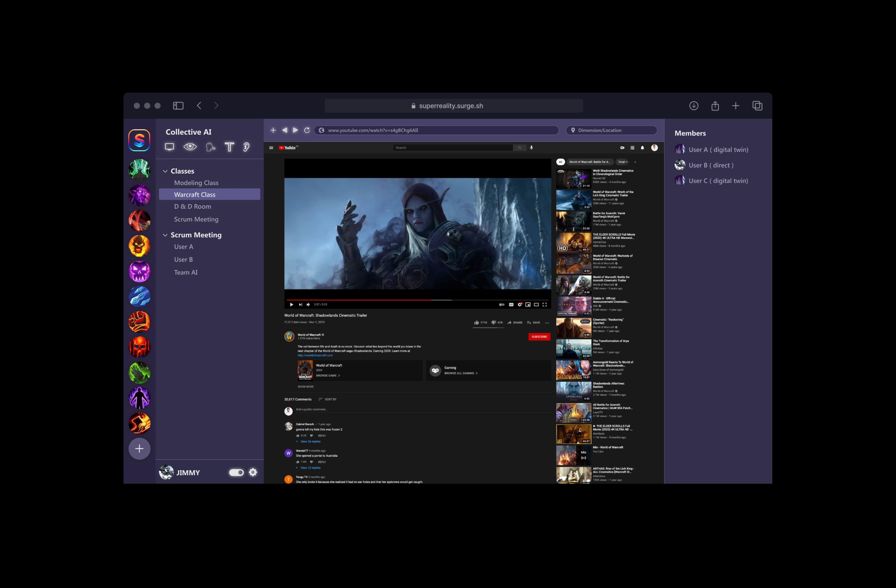Toggle the eye visibility icon

(x=190, y=147)
